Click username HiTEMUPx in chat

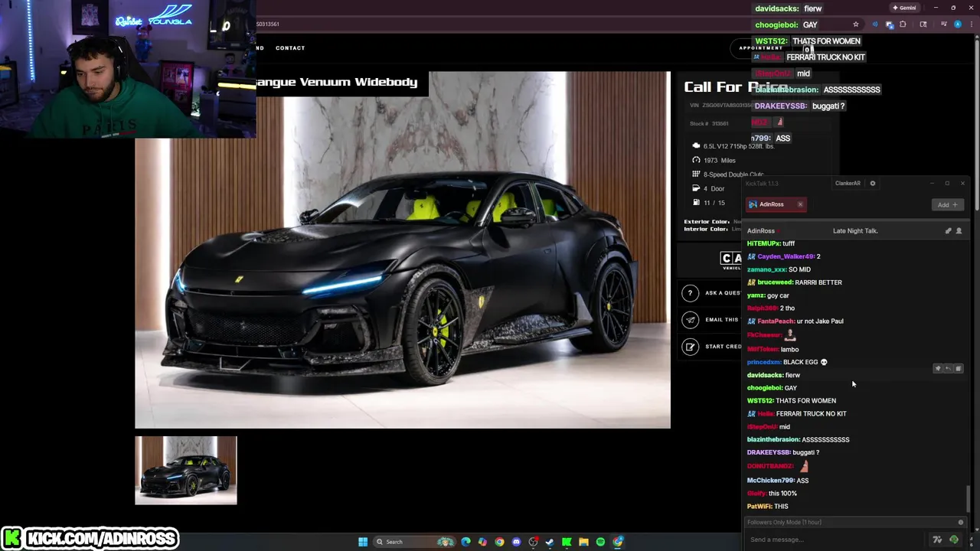coord(763,243)
